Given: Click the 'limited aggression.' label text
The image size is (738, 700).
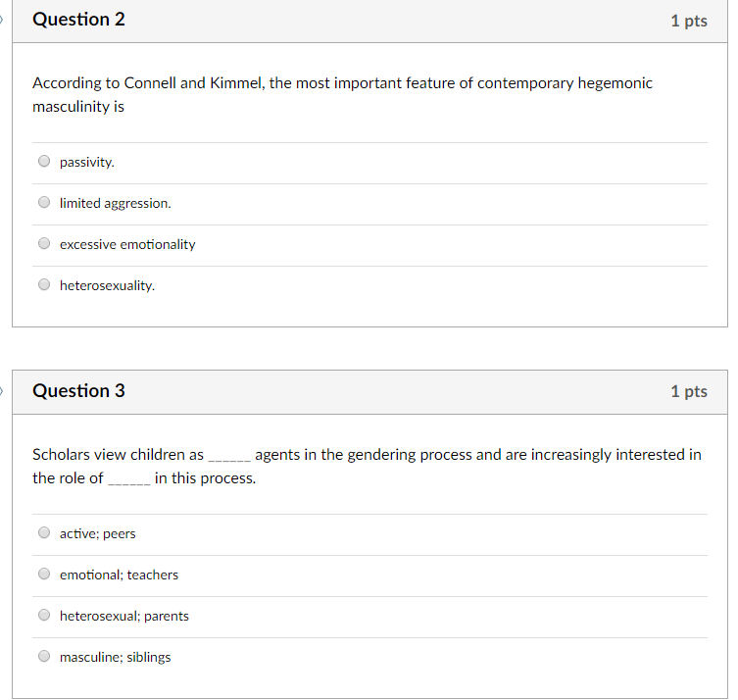Looking at the screenshot, I should [116, 203].
